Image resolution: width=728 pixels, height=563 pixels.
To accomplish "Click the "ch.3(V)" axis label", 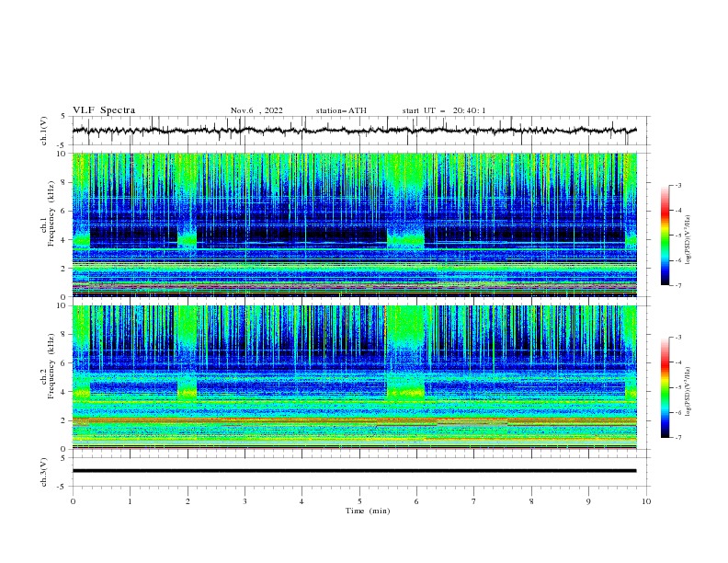I will pos(44,472).
